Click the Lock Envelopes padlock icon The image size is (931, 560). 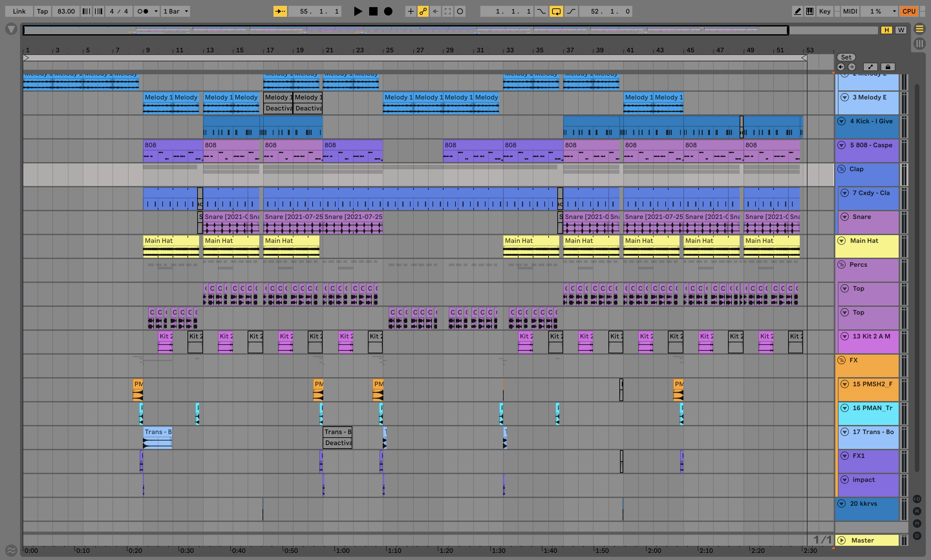coord(888,67)
